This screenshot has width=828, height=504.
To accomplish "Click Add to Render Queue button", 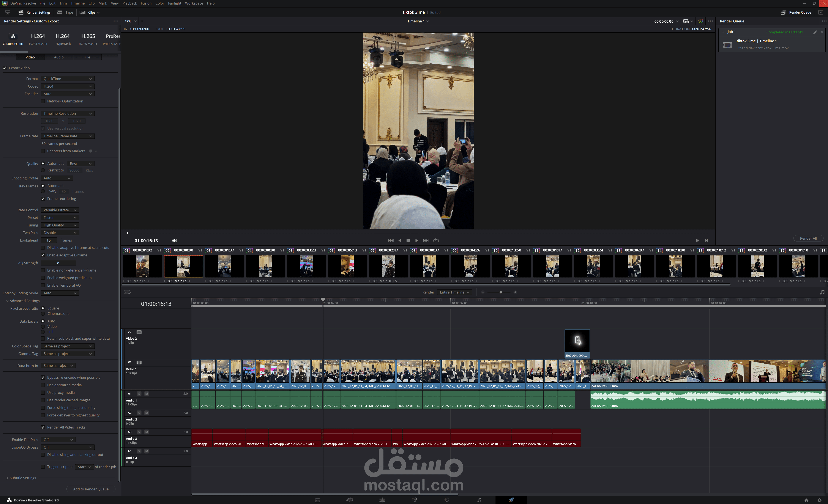I will coord(91,489).
